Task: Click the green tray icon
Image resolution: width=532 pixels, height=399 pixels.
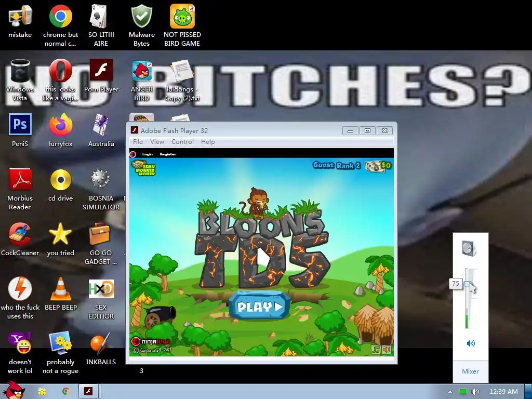Action: (x=463, y=392)
